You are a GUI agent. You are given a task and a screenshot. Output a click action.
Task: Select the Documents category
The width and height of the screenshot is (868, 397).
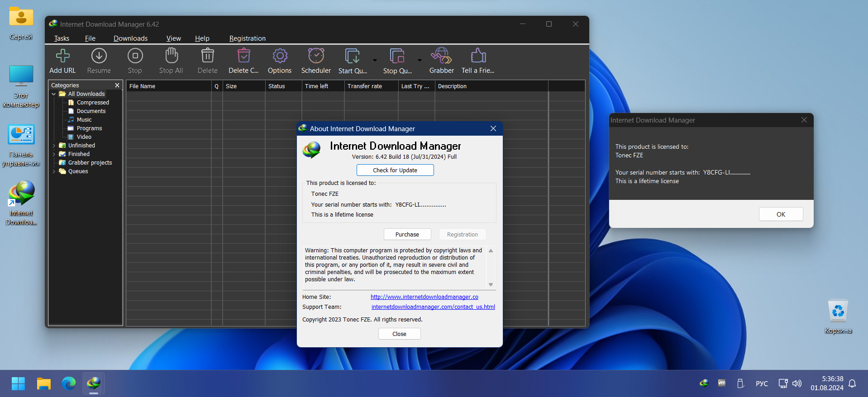91,111
